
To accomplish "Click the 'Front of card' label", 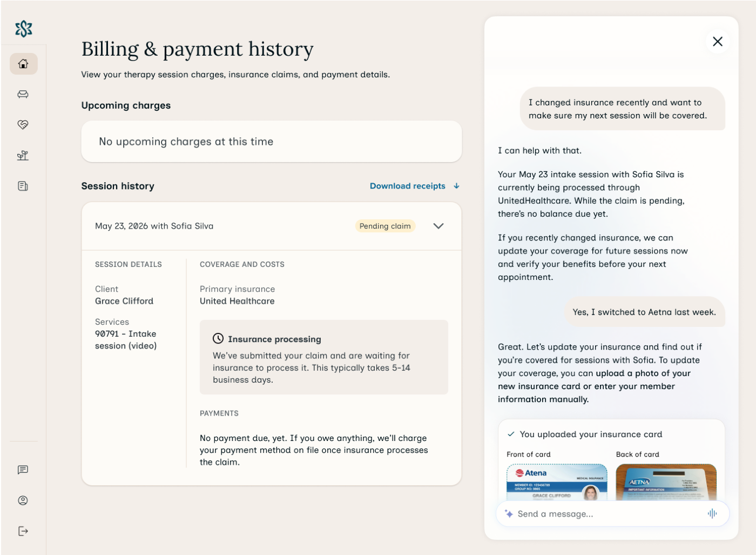I will point(529,454).
